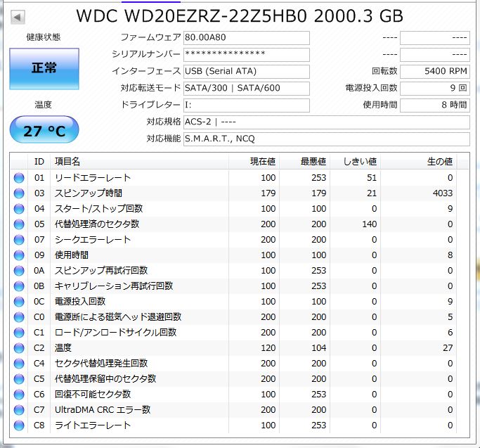The height and width of the screenshot is (448, 480).
Task: Click status icon for ID C4 row
Action: (19, 364)
